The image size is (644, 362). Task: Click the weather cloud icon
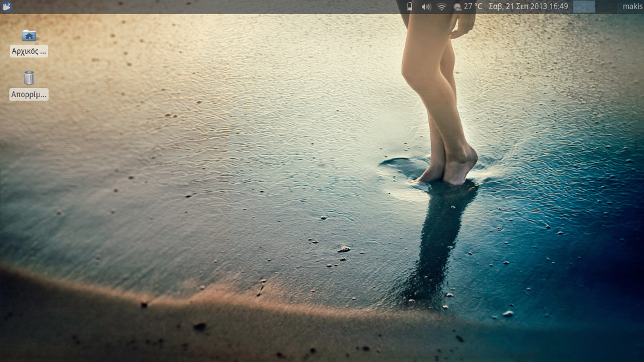(457, 7)
